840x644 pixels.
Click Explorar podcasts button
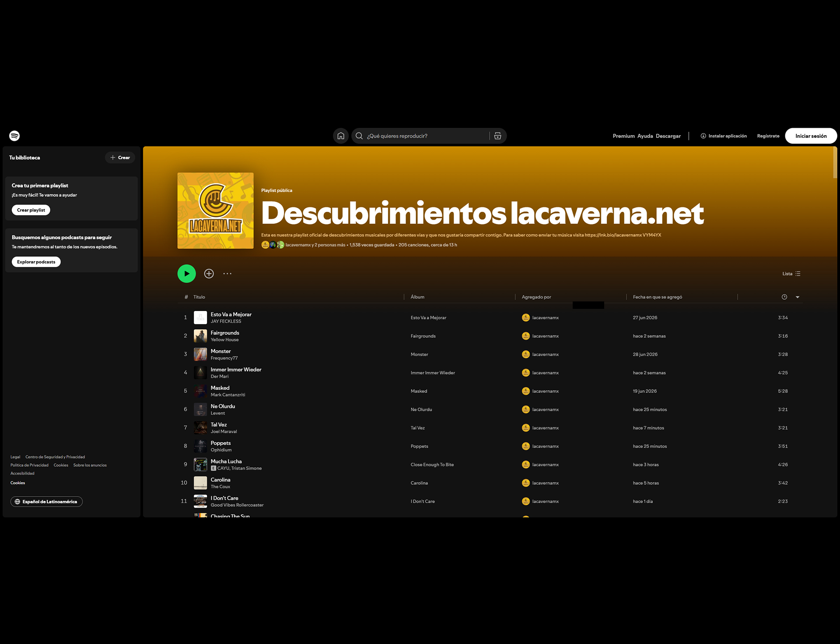coord(36,262)
